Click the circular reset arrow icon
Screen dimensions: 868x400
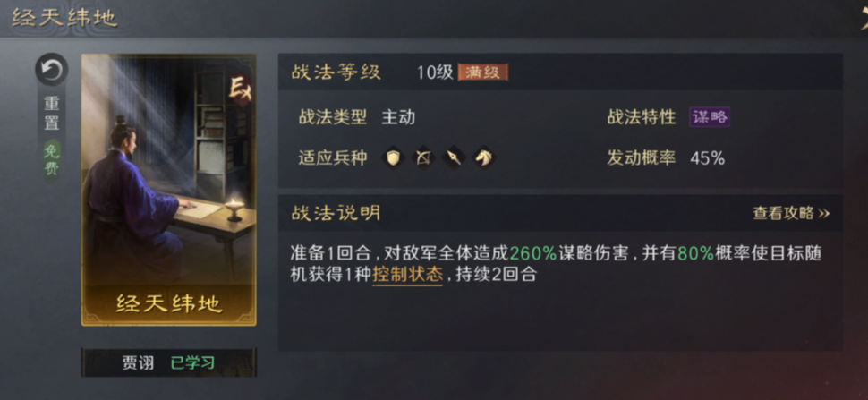(x=52, y=70)
